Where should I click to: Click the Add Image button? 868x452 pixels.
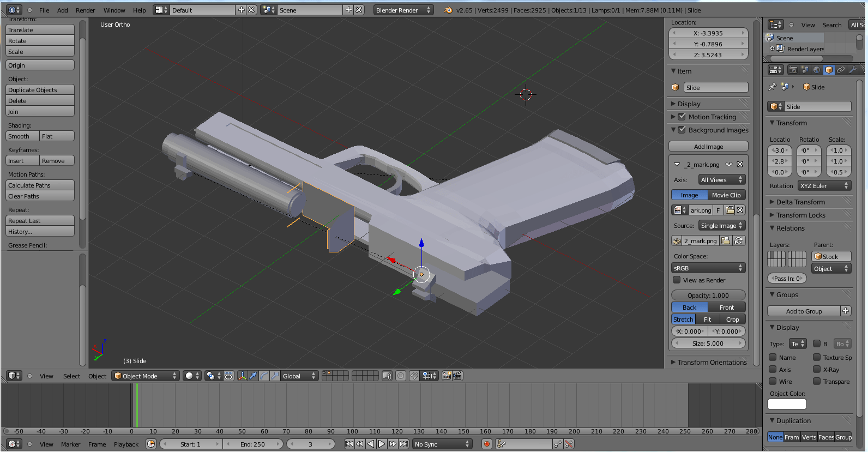point(708,146)
